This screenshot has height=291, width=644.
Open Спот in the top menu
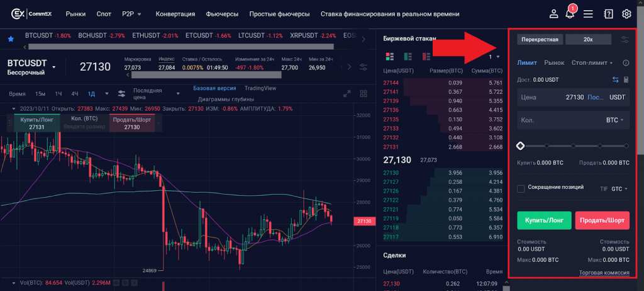[104, 14]
